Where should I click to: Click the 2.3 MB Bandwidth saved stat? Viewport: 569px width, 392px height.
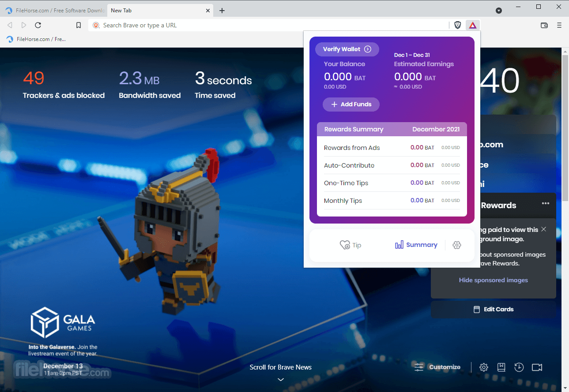point(150,84)
